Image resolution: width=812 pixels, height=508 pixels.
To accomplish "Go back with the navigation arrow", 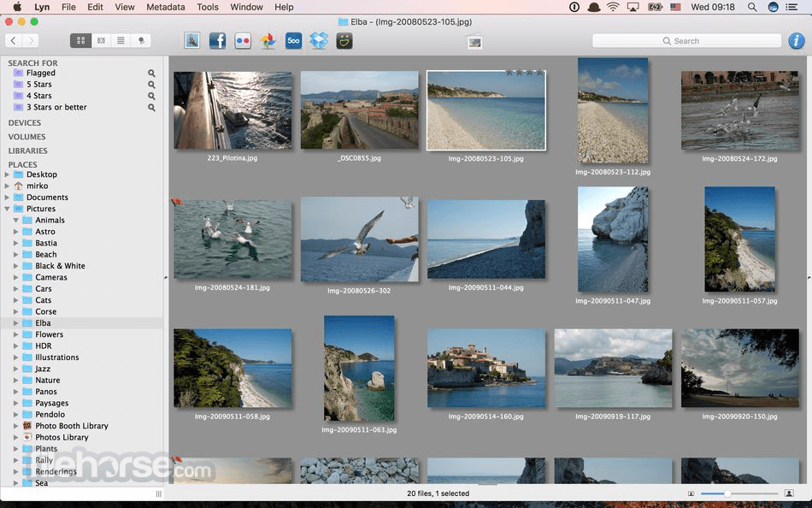I will [14, 40].
